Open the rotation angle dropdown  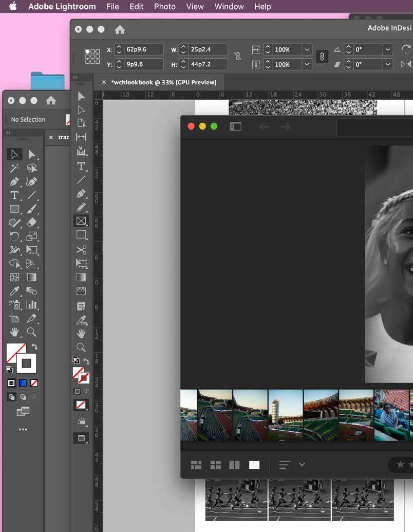click(388, 50)
